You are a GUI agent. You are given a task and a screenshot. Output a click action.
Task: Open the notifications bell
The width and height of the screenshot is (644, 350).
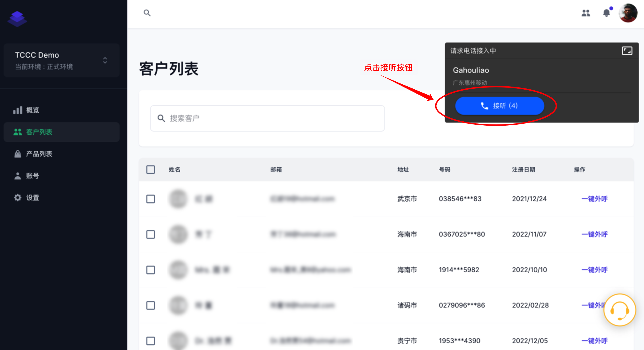click(606, 13)
